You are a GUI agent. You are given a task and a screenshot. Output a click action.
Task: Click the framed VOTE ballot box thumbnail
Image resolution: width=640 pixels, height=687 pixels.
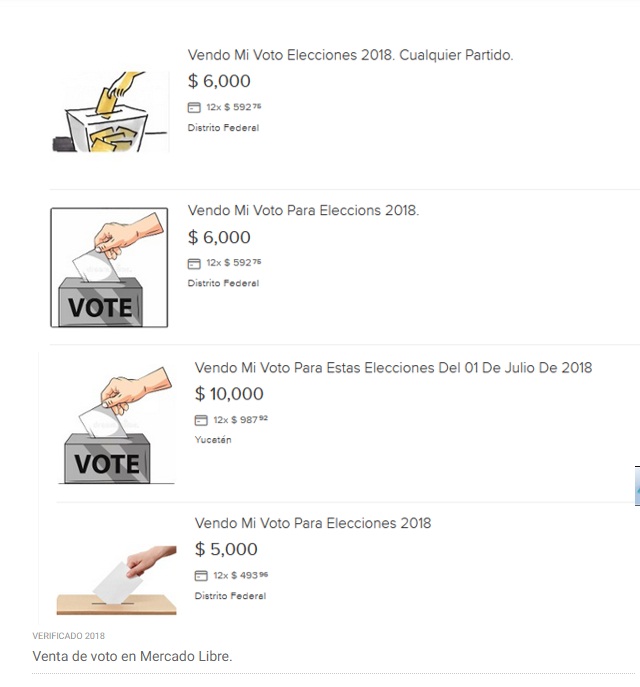109,268
